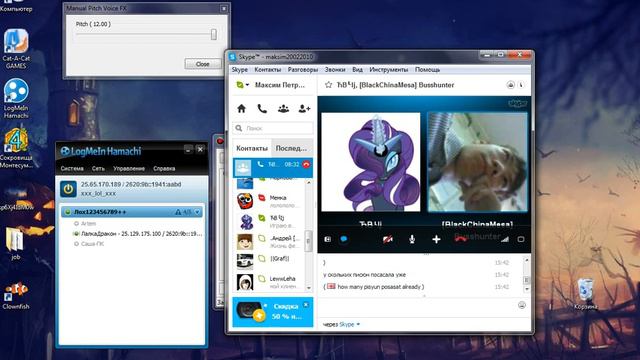This screenshot has width=640, height=360.
Task: Click scroll-up arrow of chat history
Action: (x=527, y=260)
